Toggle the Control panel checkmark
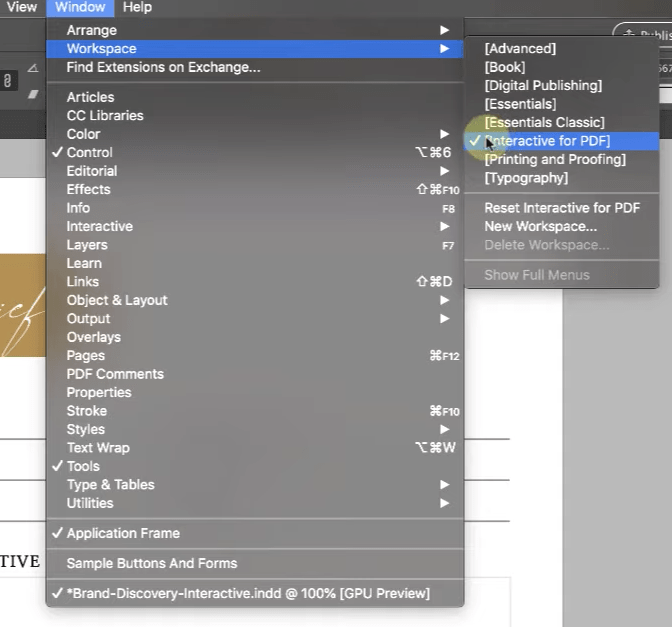 (255, 153)
